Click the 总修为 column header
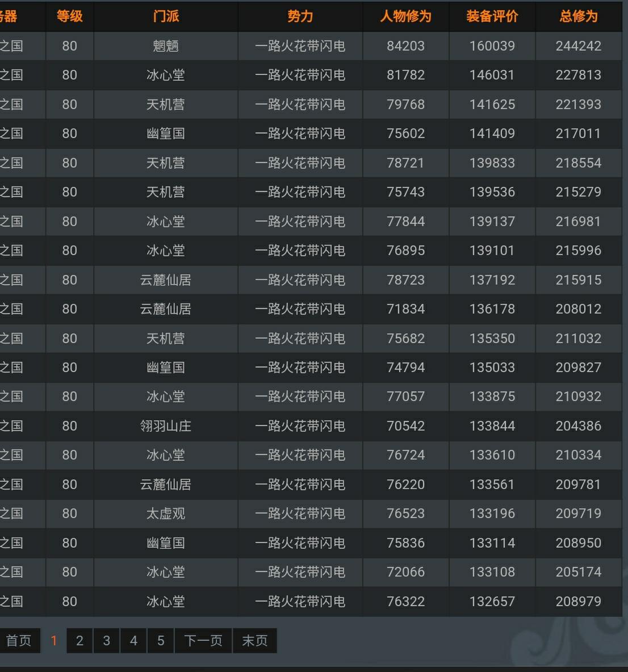 coord(579,16)
